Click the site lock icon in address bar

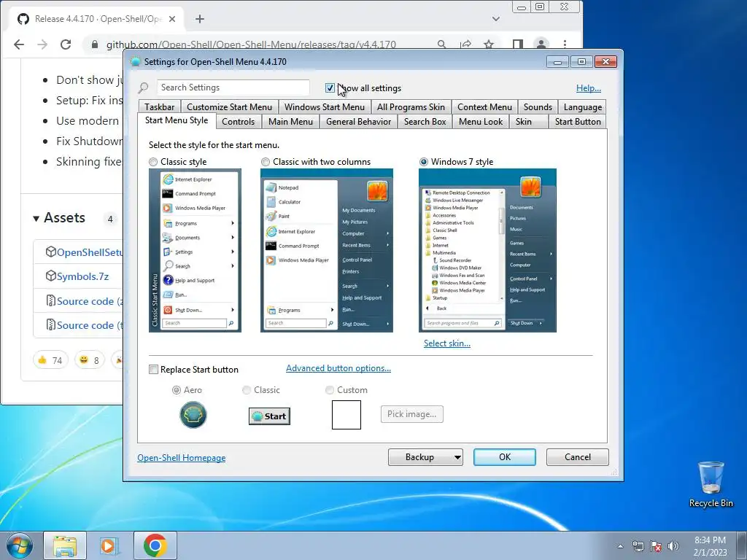click(94, 44)
